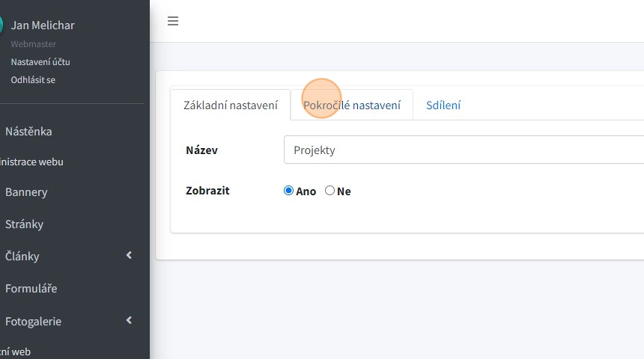The height and width of the screenshot is (359, 644).
Task: Open the Pokročilé nastavení tab
Action: [352, 105]
